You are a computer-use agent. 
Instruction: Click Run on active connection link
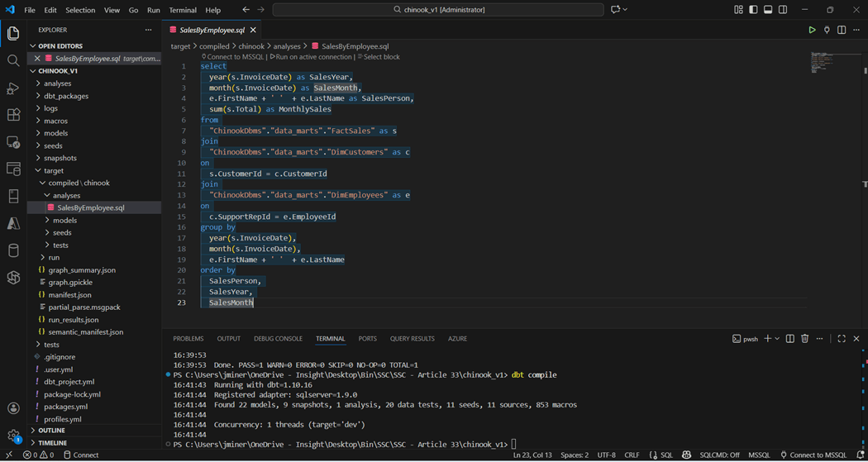point(313,57)
